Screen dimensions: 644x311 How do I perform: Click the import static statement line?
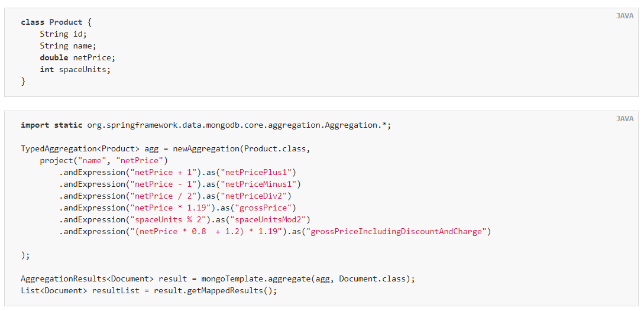click(206, 125)
